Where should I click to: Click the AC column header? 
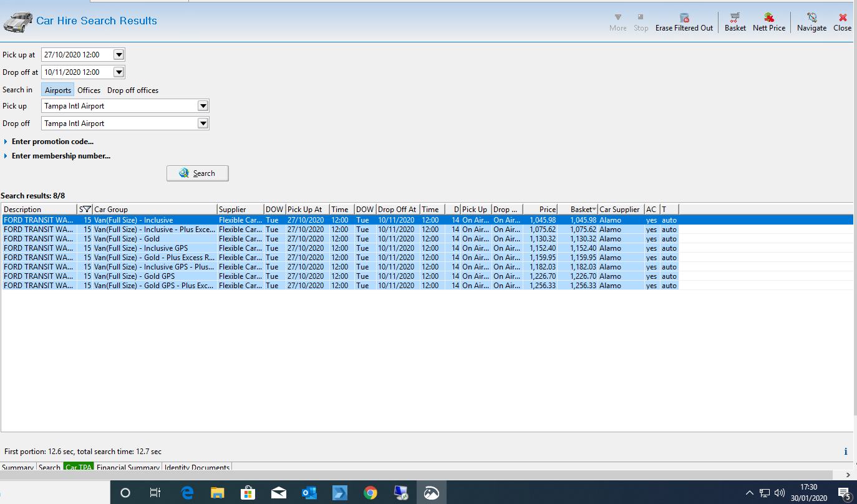coord(652,210)
